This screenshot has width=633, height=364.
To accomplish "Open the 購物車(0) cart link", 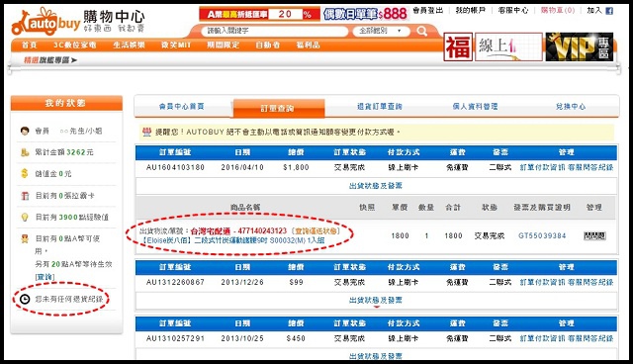I will [x=558, y=11].
